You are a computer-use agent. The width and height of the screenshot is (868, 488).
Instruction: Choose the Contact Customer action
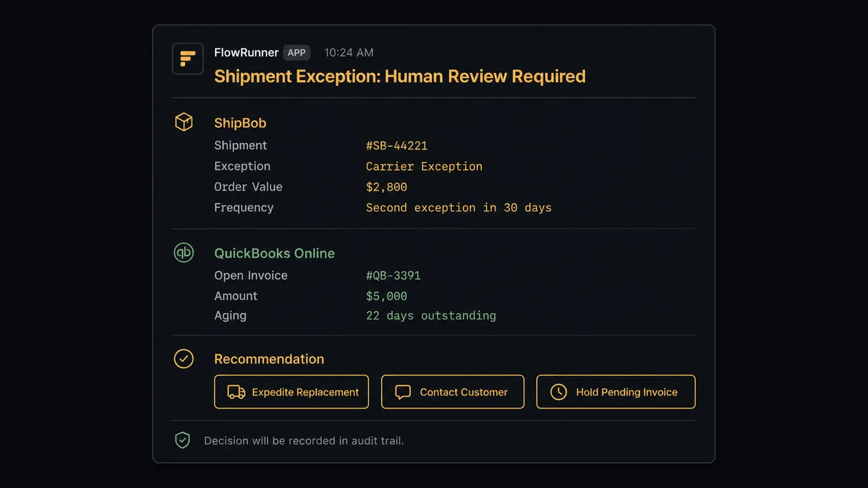point(453,392)
